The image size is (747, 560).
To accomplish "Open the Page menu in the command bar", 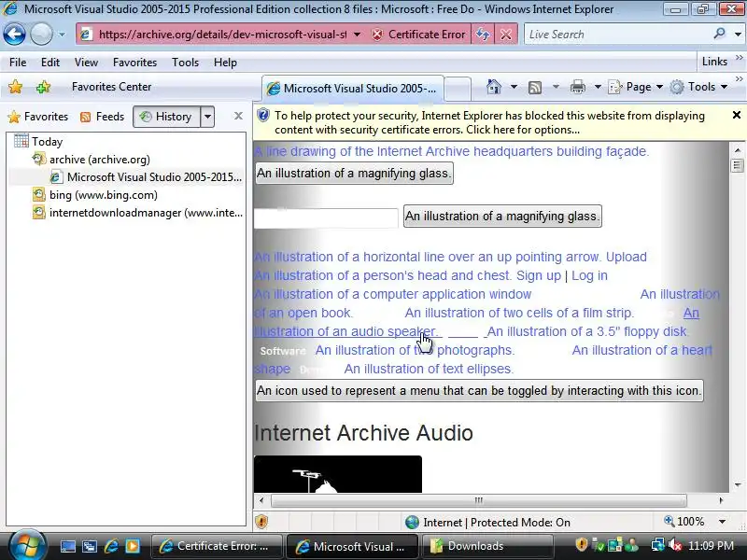I will tap(636, 87).
